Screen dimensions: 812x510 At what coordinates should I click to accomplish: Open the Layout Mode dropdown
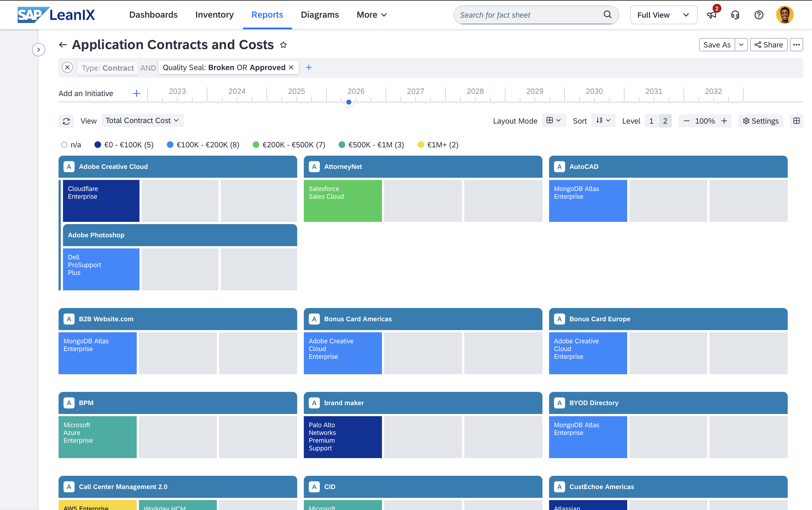(x=554, y=121)
